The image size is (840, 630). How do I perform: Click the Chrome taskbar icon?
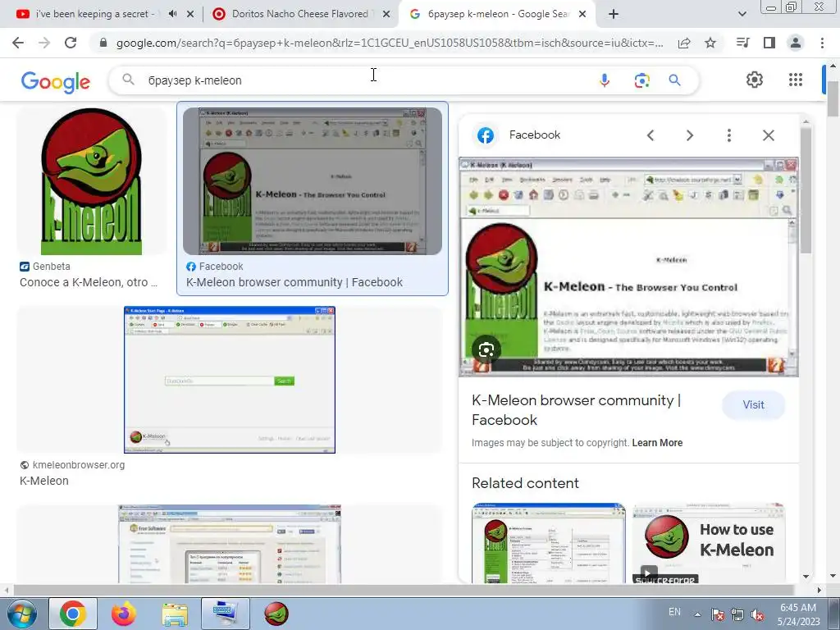[x=73, y=614]
